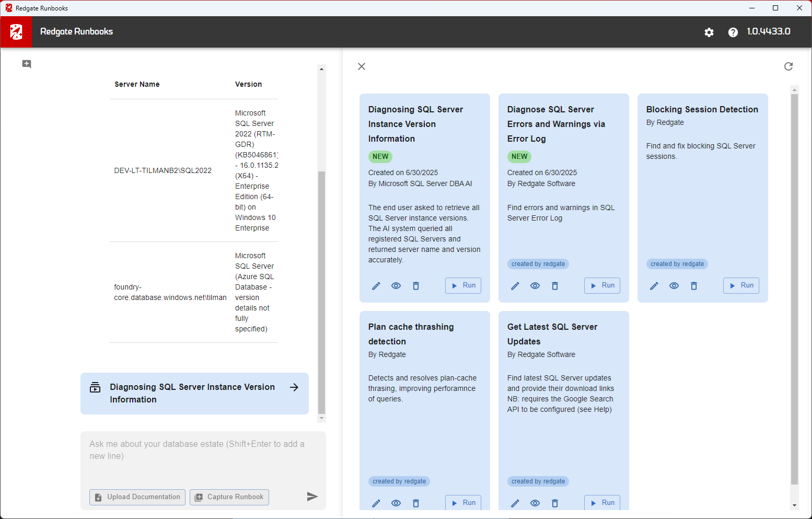812x519 pixels.
Task: Click the Capture Runbook button
Action: tap(229, 497)
